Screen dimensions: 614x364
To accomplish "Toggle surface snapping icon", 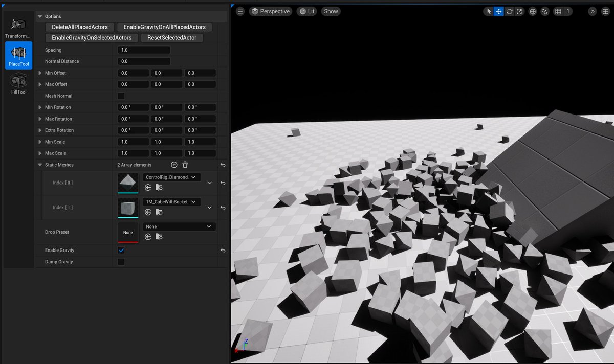I will [545, 11].
